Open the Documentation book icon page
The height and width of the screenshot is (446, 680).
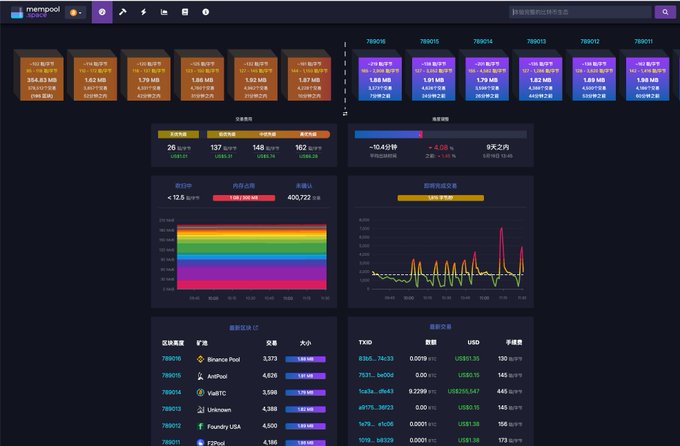185,12
